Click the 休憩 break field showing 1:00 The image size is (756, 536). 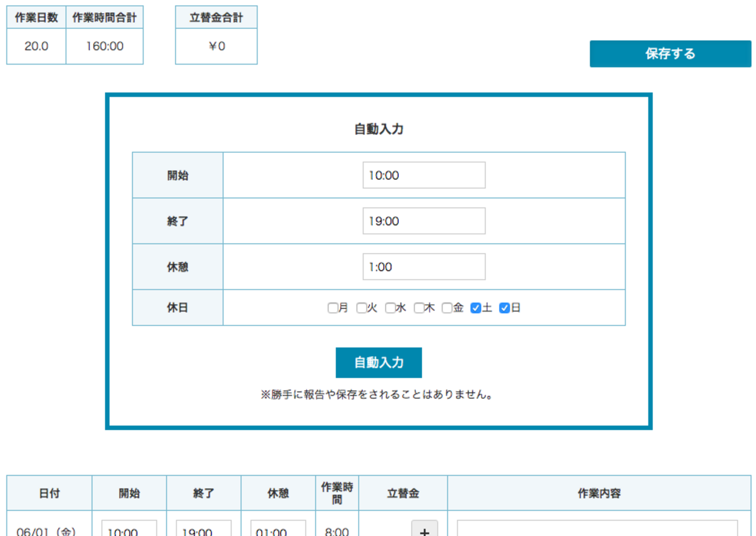(424, 266)
